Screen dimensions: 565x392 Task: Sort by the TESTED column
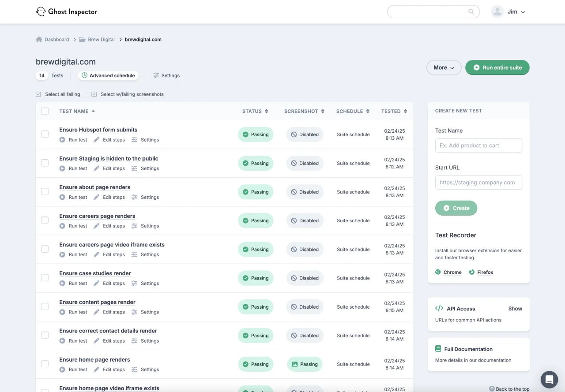394,111
